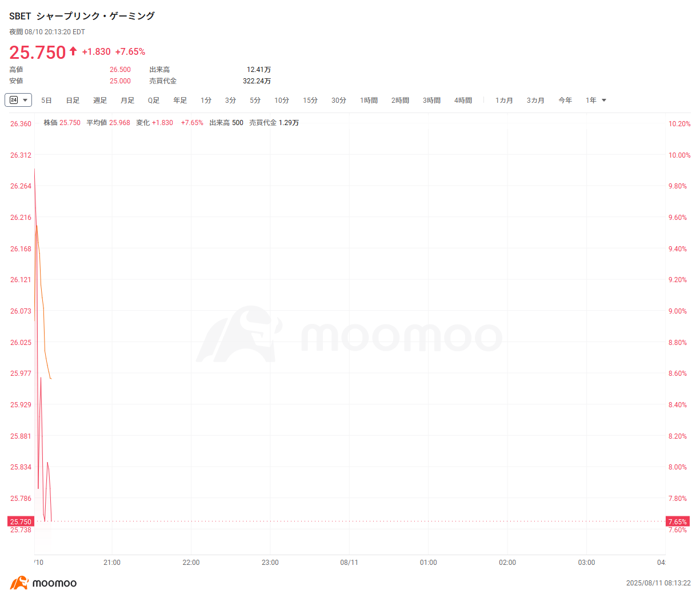Click the 25.750 current price marker on axis
The image size is (700, 598).
pos(21,521)
